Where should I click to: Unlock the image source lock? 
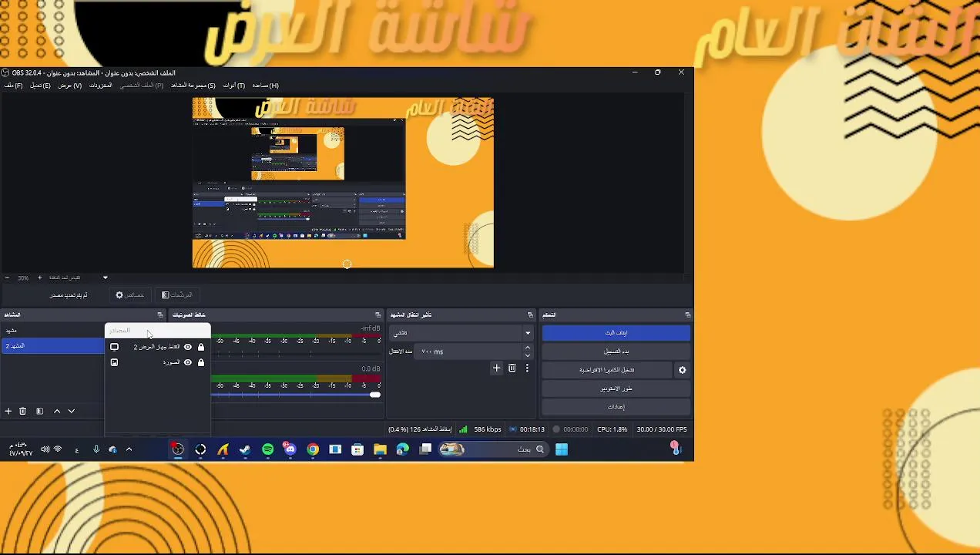point(201,362)
